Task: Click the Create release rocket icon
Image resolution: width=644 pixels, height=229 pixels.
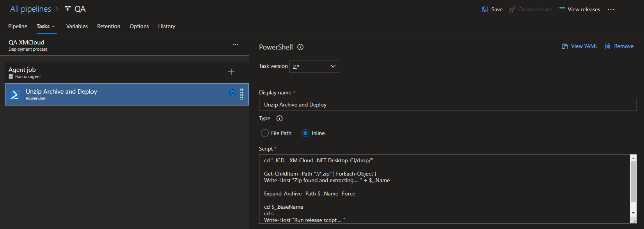Action: click(512, 9)
